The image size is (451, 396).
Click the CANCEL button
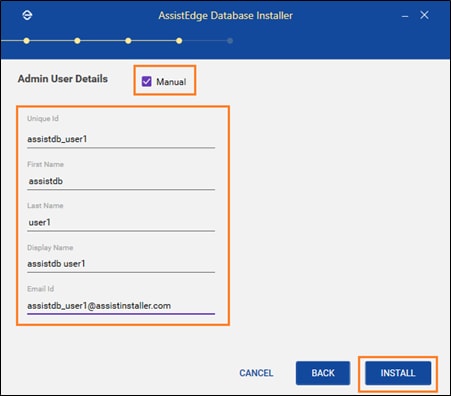[256, 373]
